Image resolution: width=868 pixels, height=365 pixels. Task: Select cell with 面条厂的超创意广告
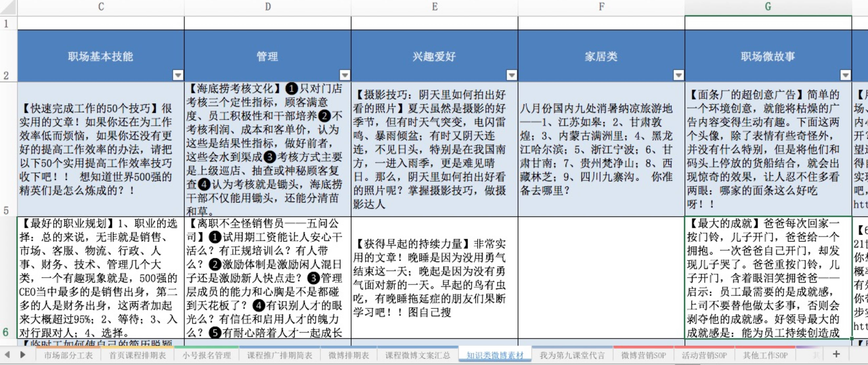pyautogui.click(x=768, y=149)
